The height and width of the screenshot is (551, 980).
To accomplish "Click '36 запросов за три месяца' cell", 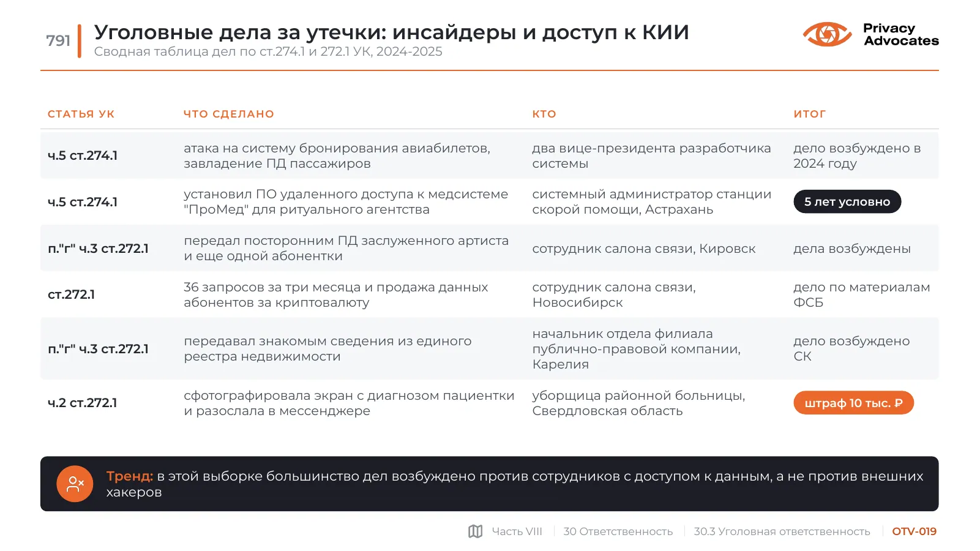I will click(x=336, y=294).
